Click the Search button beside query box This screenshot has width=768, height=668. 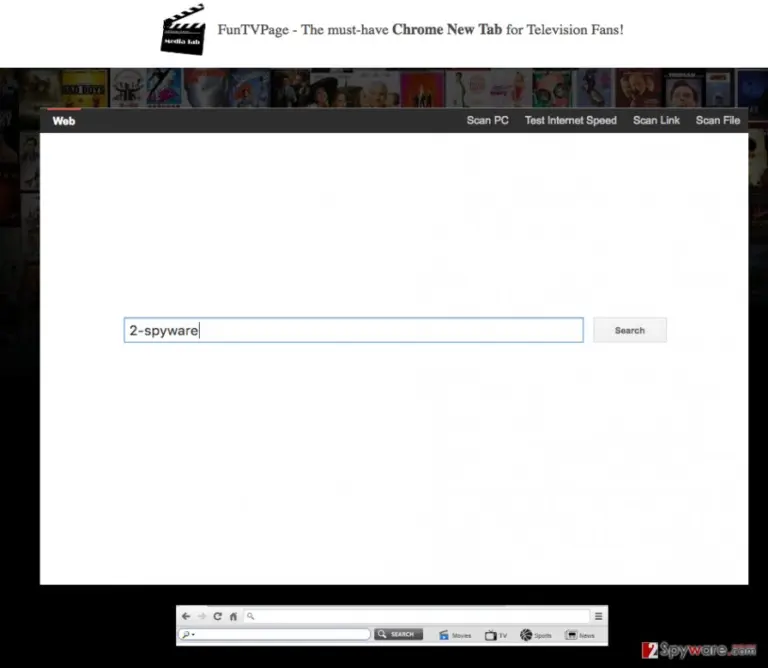pyautogui.click(x=630, y=330)
